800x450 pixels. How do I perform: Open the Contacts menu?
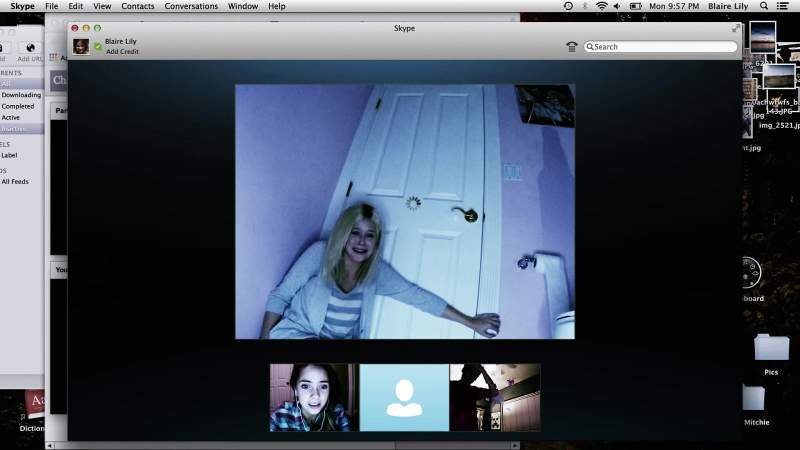tap(138, 6)
